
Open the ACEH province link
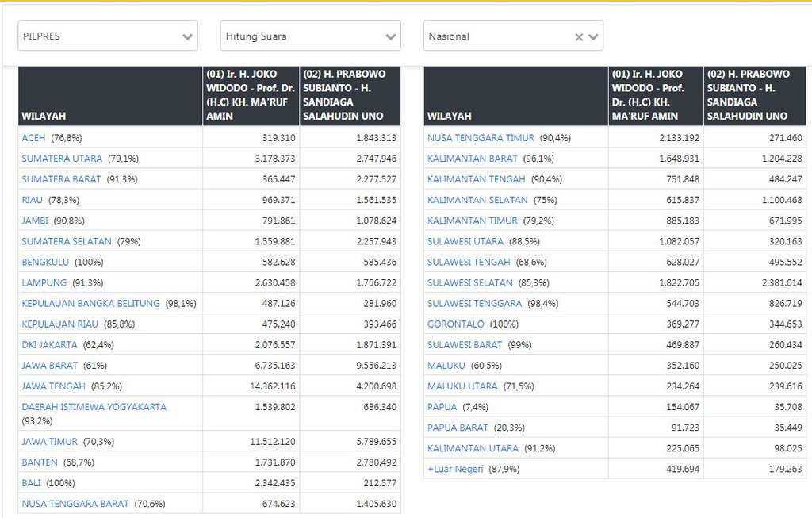pyautogui.click(x=33, y=138)
